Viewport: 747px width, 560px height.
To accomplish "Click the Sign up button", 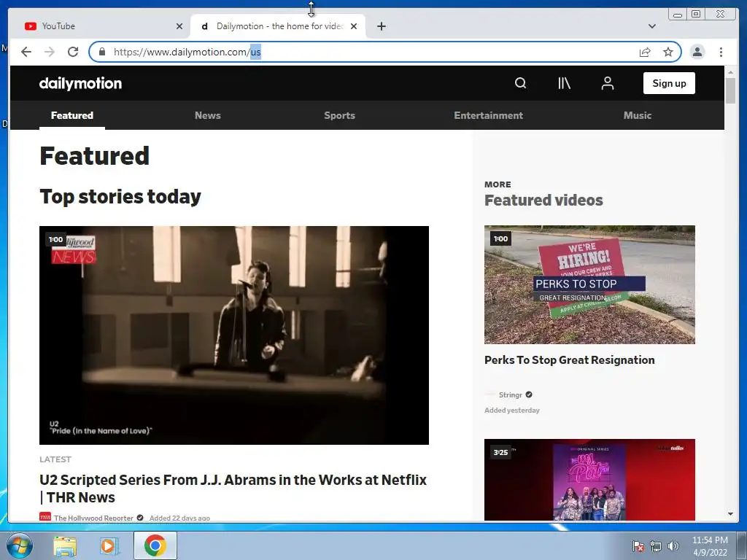I will click(669, 83).
